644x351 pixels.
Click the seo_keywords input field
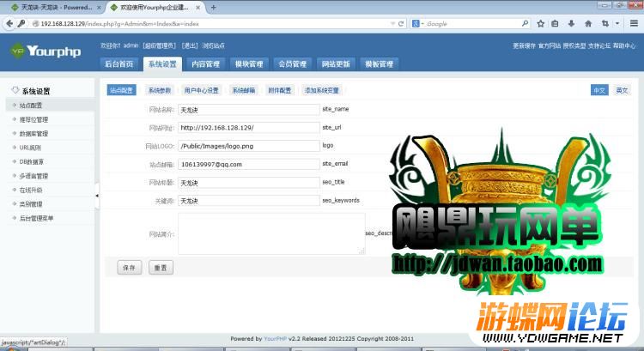[x=249, y=201]
